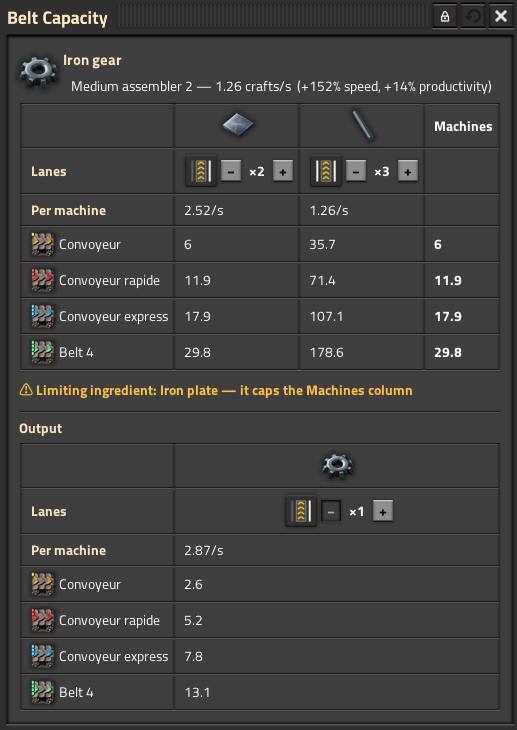This screenshot has height=730, width=517.
Task: Close the Belt Capacity window
Action: (x=501, y=16)
